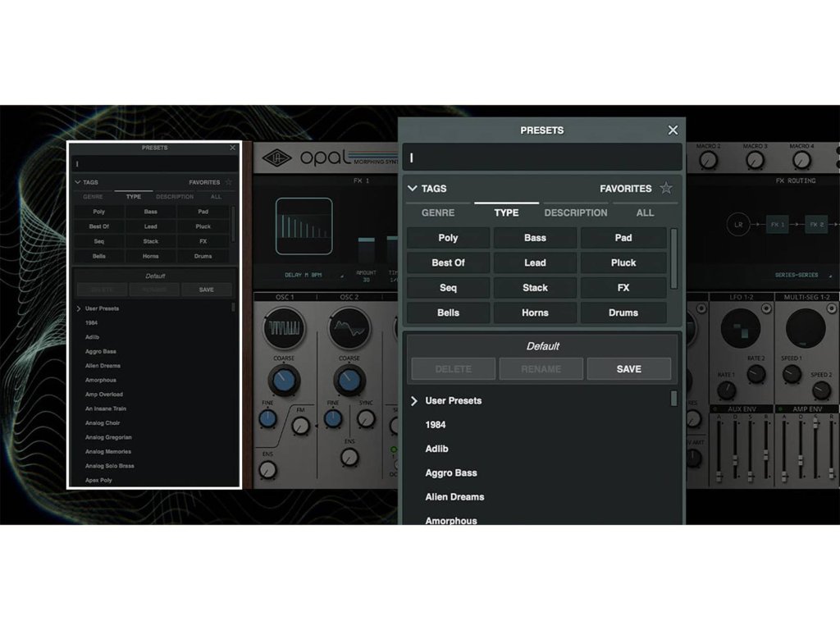Select the GENRE tab in small panel
840x630 pixels.
pos(93,197)
